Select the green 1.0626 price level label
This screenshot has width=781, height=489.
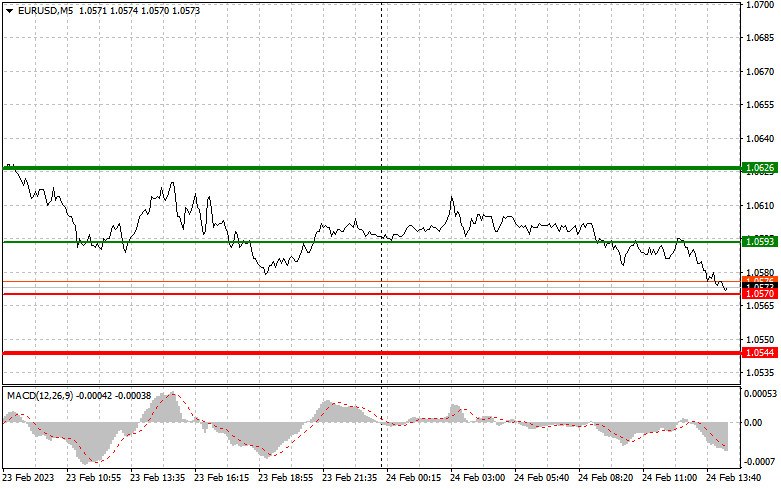coord(760,168)
